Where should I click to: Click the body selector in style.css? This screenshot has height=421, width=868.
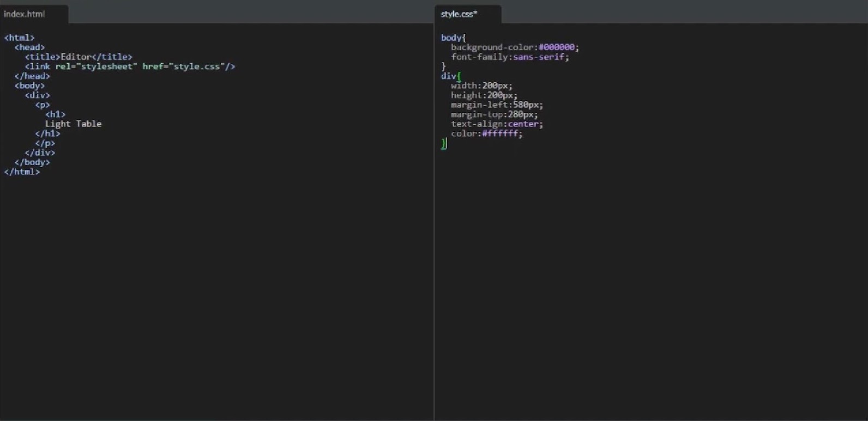(451, 38)
